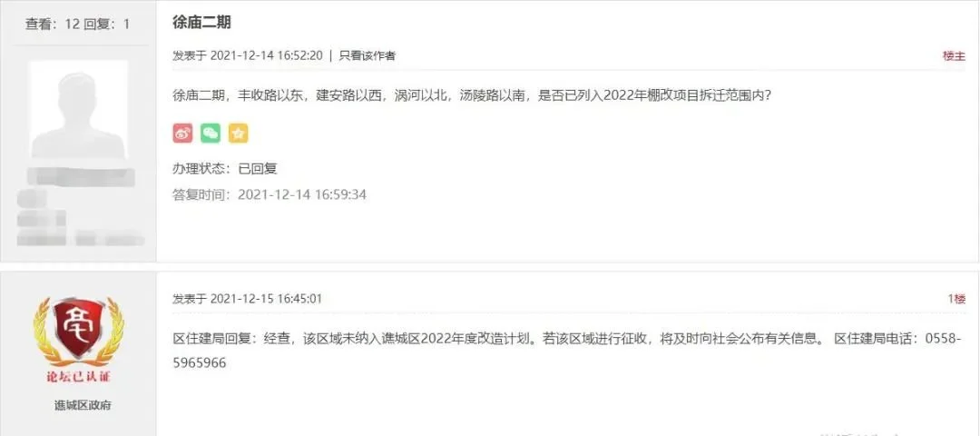Open the thread title 徐庙二期
The image size is (980, 436).
coord(201,23)
